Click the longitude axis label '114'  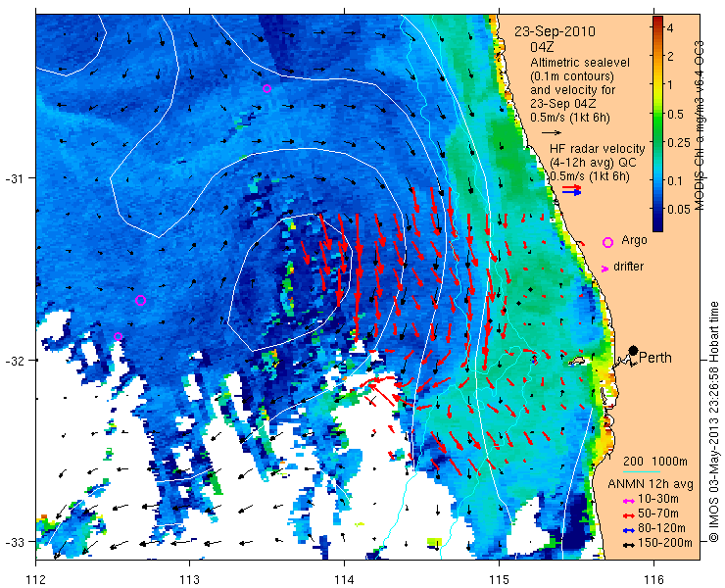[x=344, y=579]
